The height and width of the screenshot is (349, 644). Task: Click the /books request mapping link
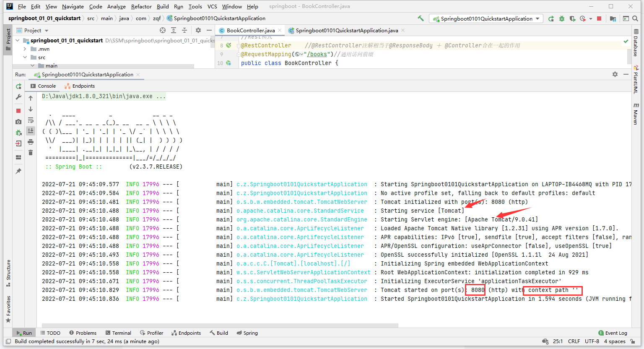tap(317, 54)
